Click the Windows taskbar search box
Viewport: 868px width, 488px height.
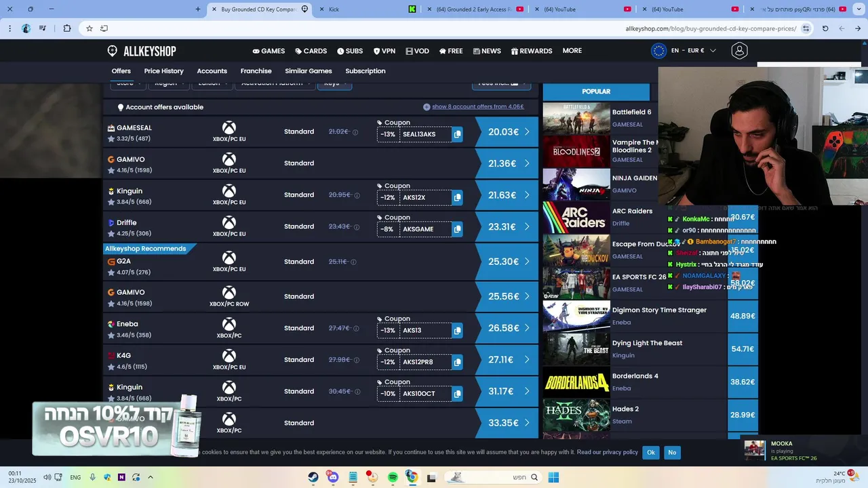[493, 477]
